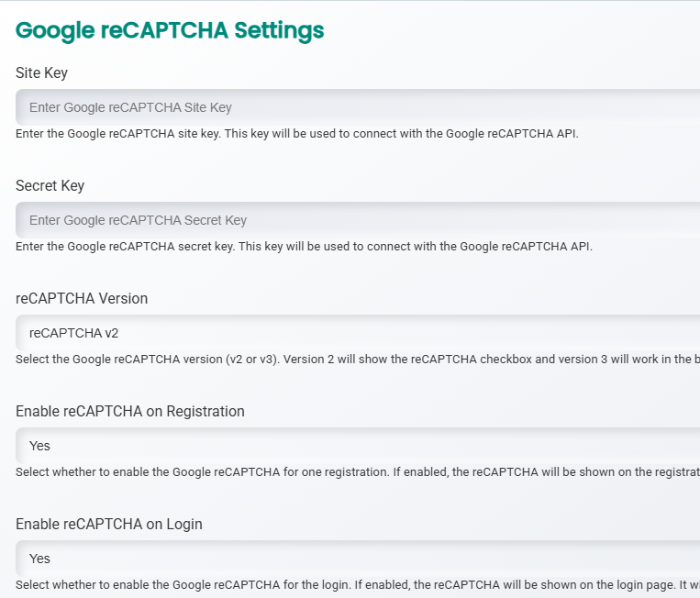700x598 pixels.
Task: Click 'Yes' value under Login setting
Action: tap(39, 559)
